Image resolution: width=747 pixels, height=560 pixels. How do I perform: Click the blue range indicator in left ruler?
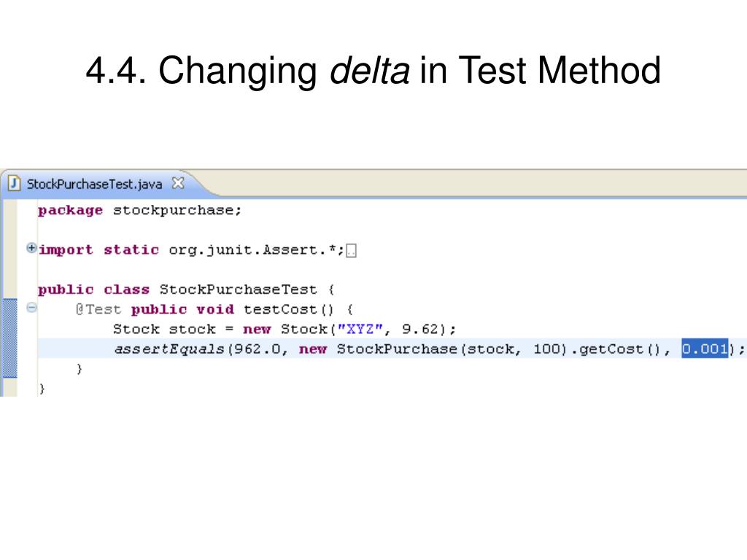(x=9, y=338)
